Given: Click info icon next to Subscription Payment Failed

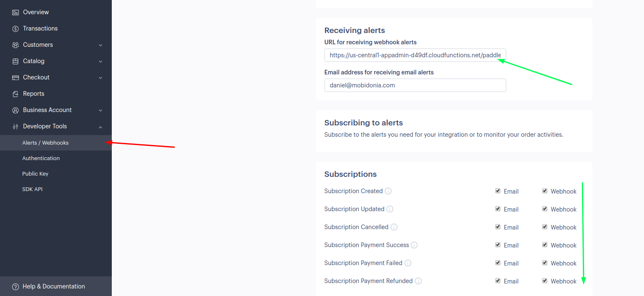Looking at the screenshot, I should [x=408, y=263].
